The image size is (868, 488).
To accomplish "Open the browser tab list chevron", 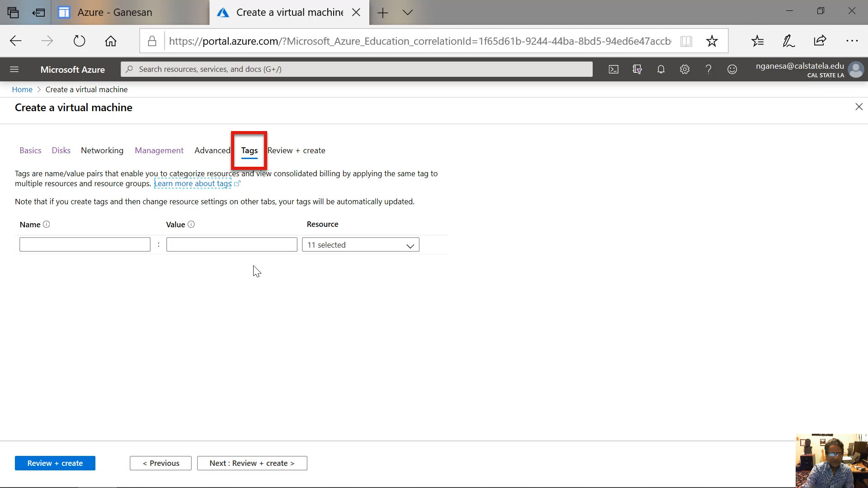I will 408,13.
